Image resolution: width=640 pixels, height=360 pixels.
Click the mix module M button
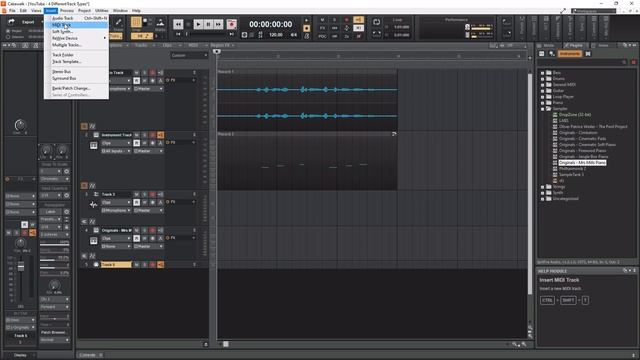coord(322,20)
